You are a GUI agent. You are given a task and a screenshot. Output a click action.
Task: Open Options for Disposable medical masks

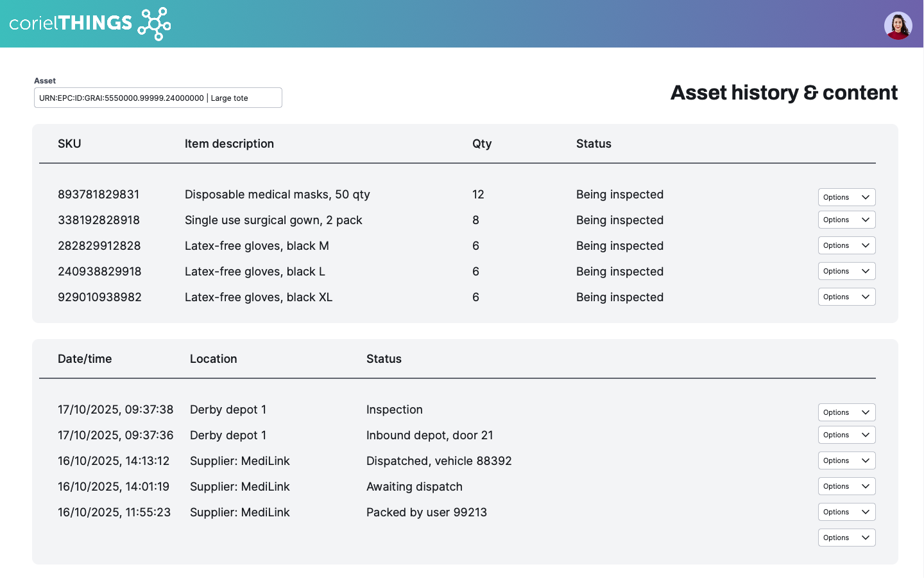tap(846, 197)
